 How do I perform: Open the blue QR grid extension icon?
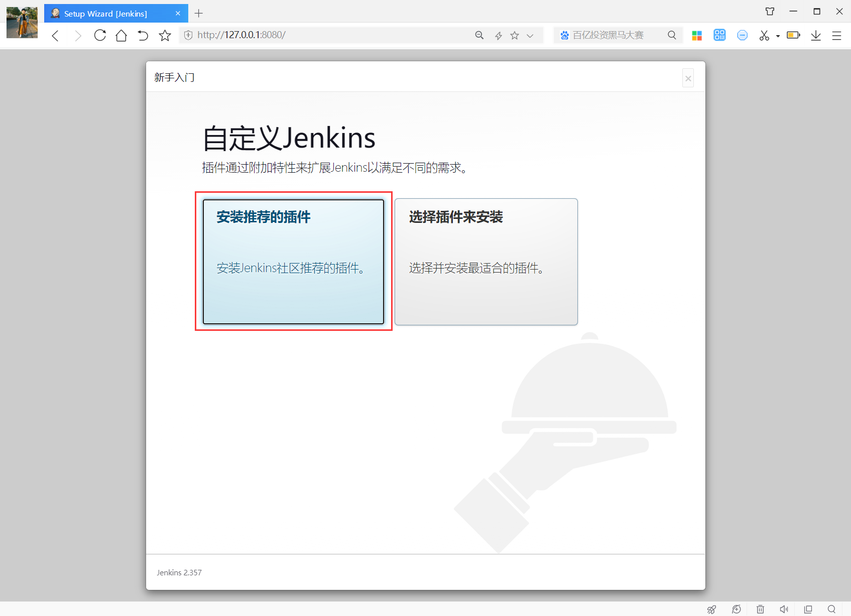coord(719,35)
